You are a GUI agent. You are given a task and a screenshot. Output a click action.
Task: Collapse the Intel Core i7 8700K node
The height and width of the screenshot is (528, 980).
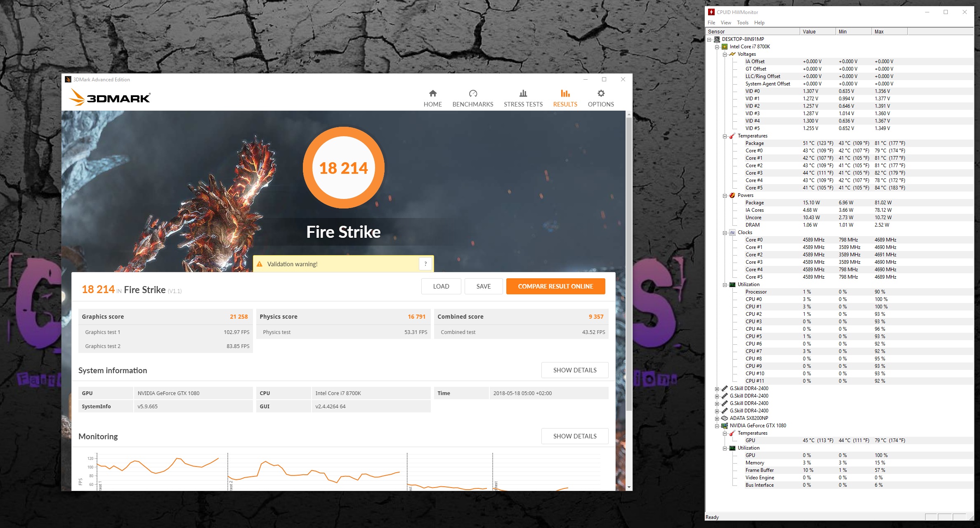click(717, 47)
